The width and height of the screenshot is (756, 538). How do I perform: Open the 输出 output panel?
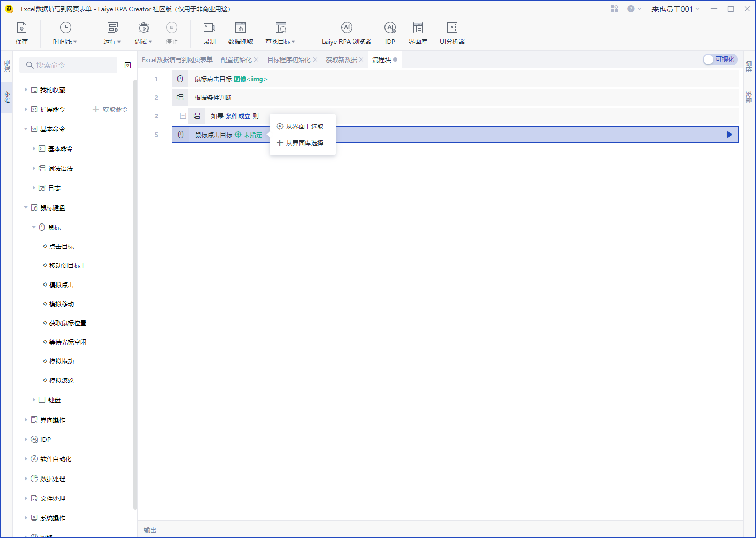150,530
